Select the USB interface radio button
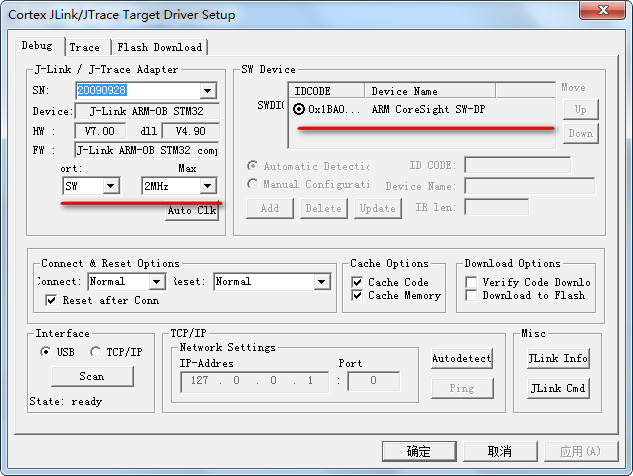Viewport: 633px width, 476px height. coord(45,352)
